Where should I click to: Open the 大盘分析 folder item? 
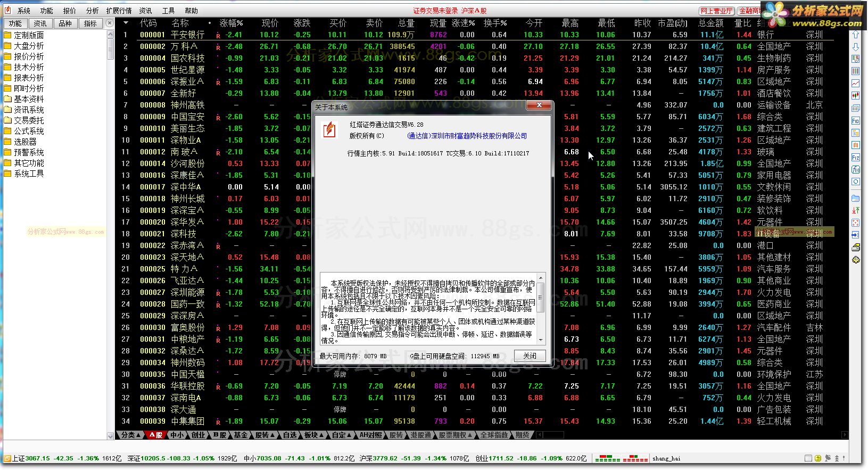click(x=24, y=46)
